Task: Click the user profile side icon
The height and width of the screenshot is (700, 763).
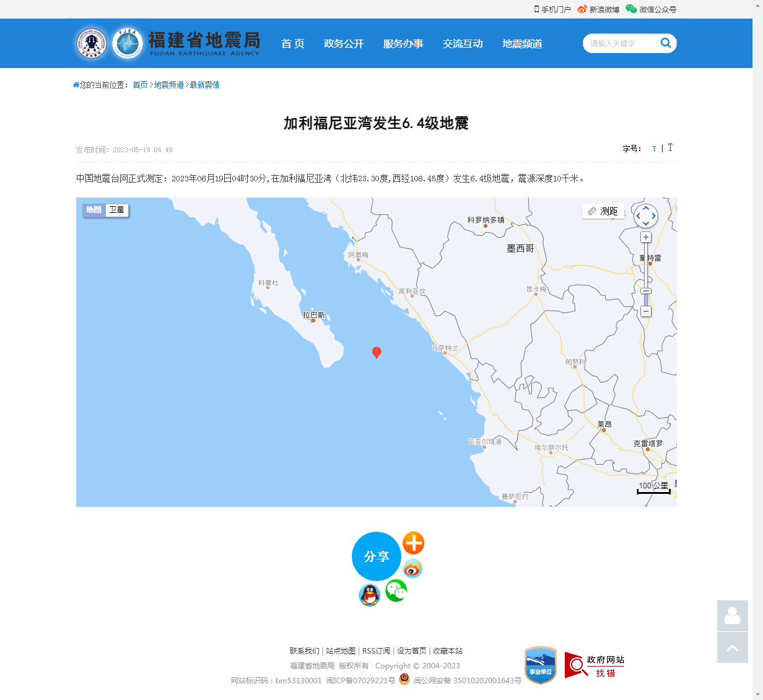Action: 732,616
